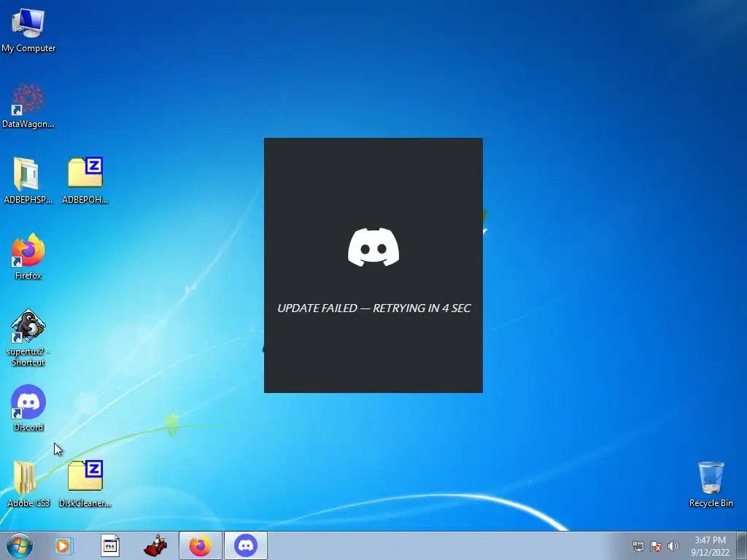This screenshot has width=747, height=560.
Task: Open the network status tray icon
Action: coord(638,546)
